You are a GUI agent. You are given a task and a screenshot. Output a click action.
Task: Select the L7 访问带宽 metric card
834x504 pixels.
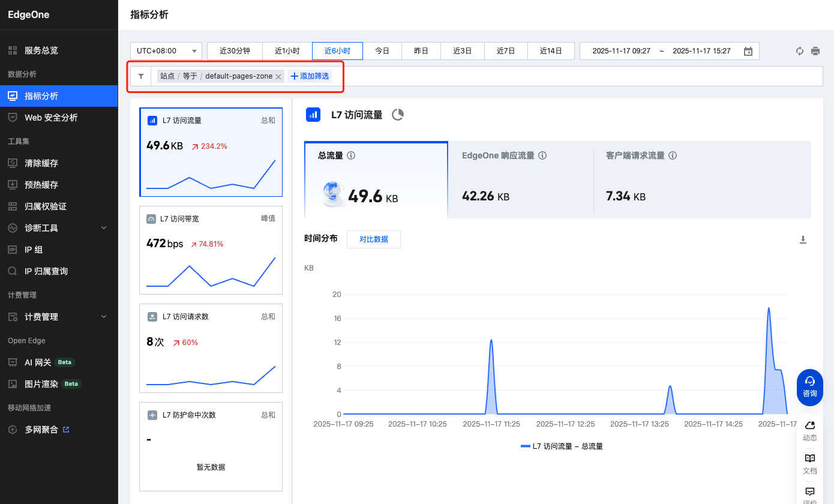click(211, 250)
